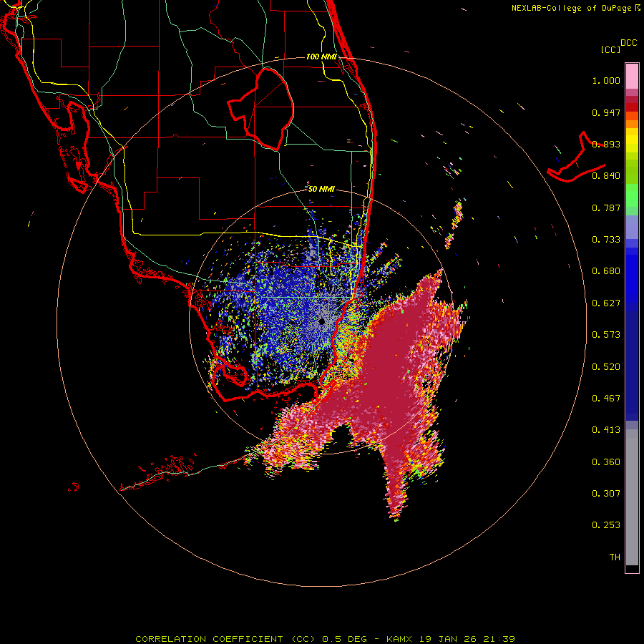
Task: Click the "TH" threshold label on the scale
Action: (615, 557)
